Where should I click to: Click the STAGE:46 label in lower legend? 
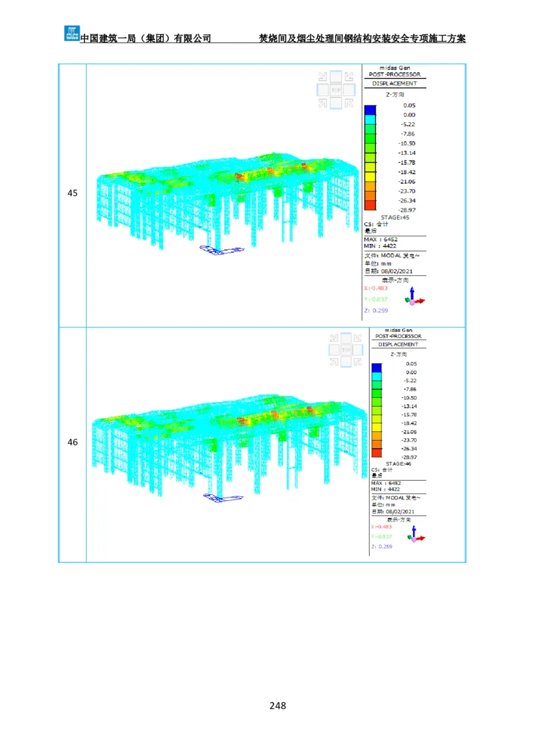399,463
